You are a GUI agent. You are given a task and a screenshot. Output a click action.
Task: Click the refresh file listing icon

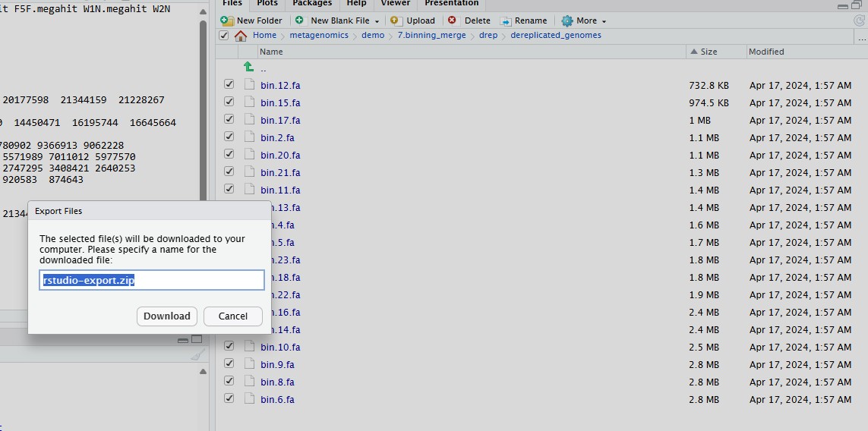tap(859, 20)
